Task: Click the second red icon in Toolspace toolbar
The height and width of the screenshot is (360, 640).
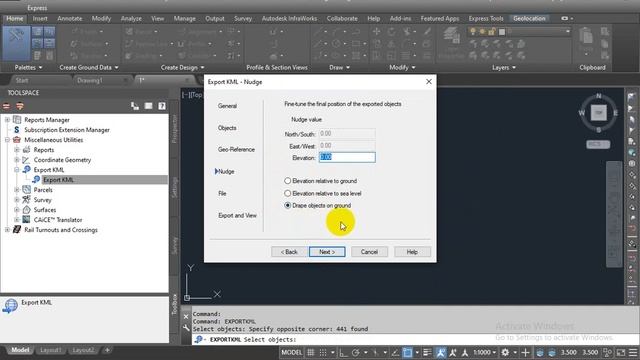Action: [x=20, y=106]
